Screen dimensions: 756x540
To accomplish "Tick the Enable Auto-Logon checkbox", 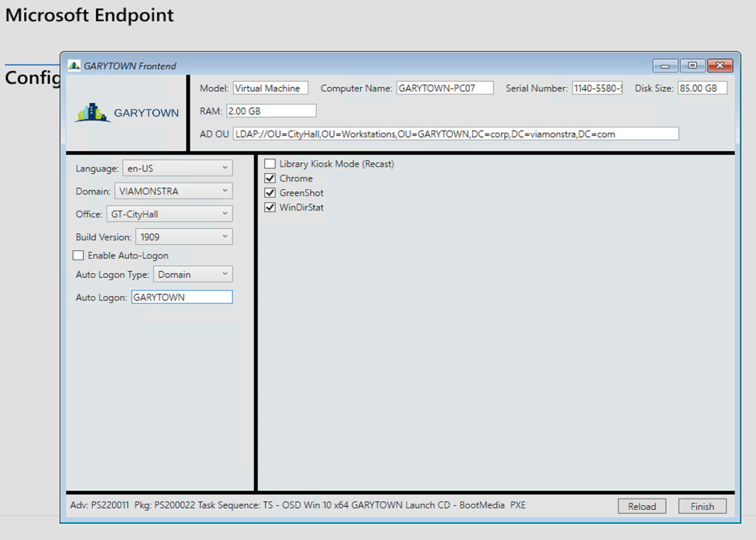I will [78, 256].
